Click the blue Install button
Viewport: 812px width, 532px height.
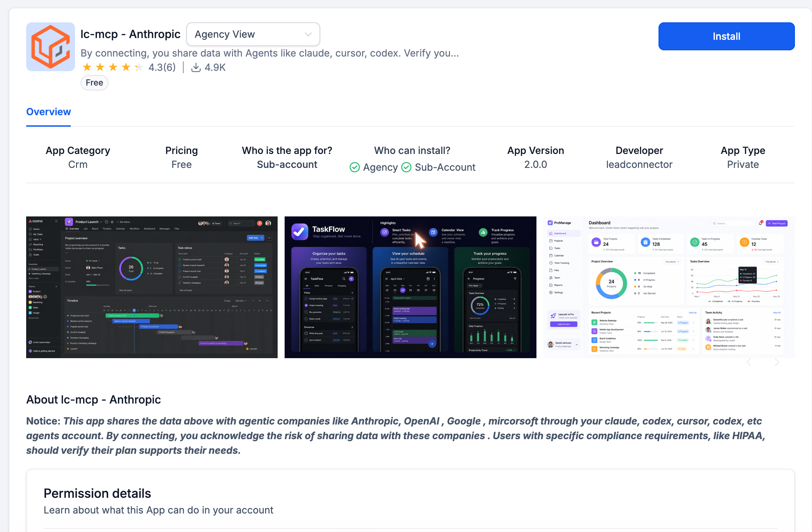click(x=727, y=36)
